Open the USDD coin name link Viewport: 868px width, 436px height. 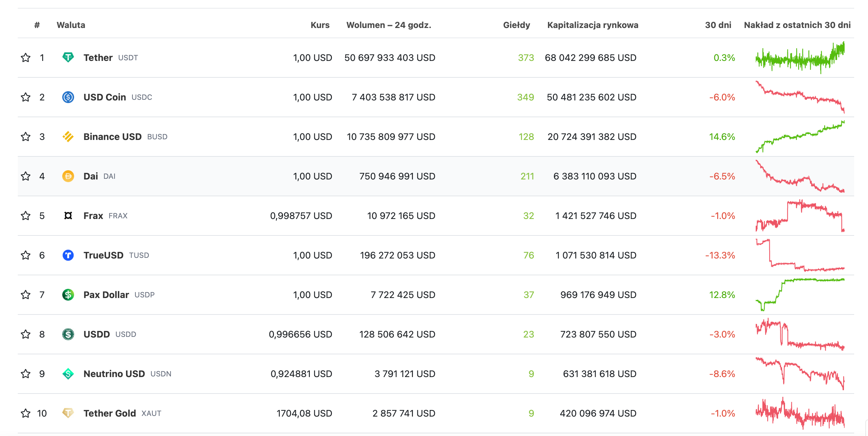pyautogui.click(x=97, y=334)
